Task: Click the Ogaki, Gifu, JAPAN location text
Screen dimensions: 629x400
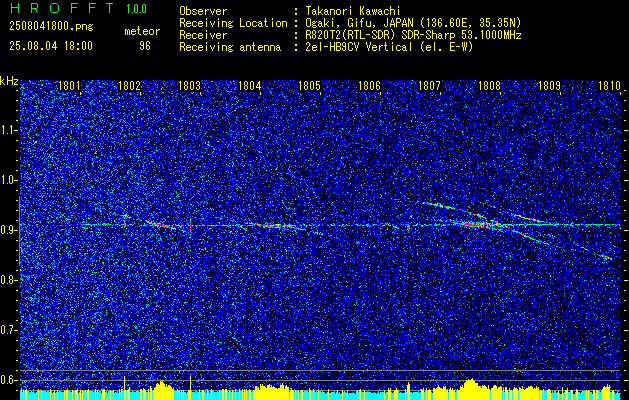Action: 411,23
